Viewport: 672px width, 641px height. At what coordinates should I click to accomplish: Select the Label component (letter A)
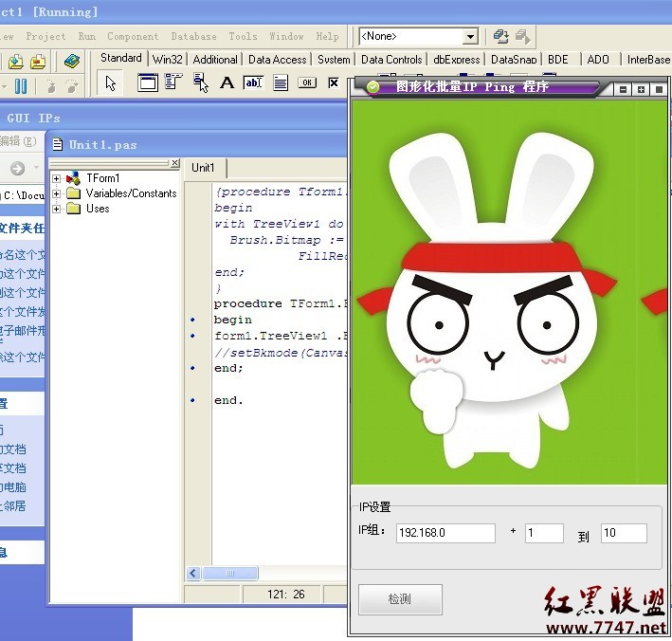tap(227, 82)
